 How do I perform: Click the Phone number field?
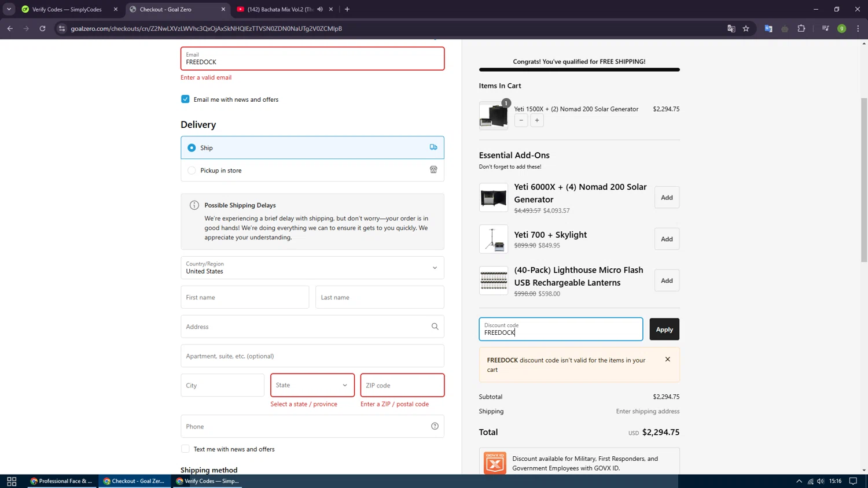[312, 426]
